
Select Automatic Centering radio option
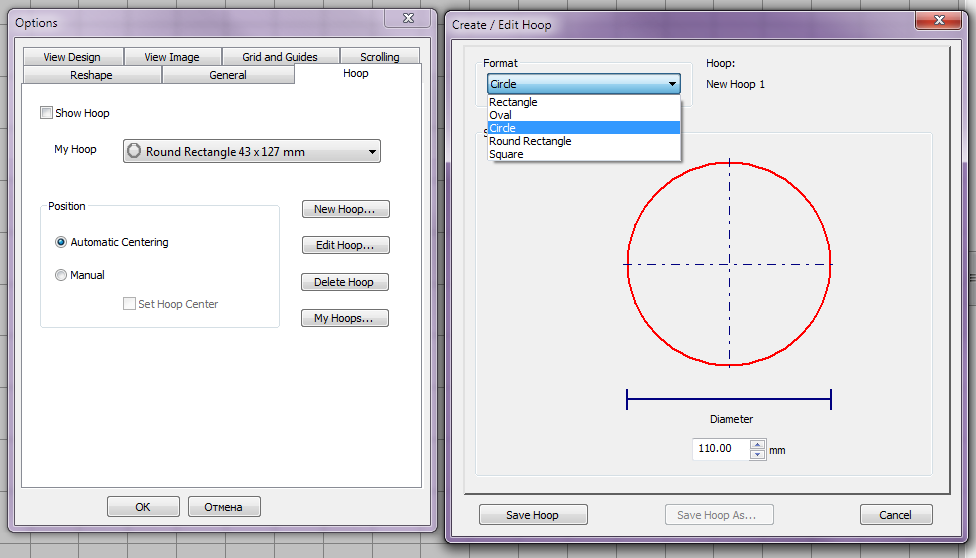coord(62,242)
